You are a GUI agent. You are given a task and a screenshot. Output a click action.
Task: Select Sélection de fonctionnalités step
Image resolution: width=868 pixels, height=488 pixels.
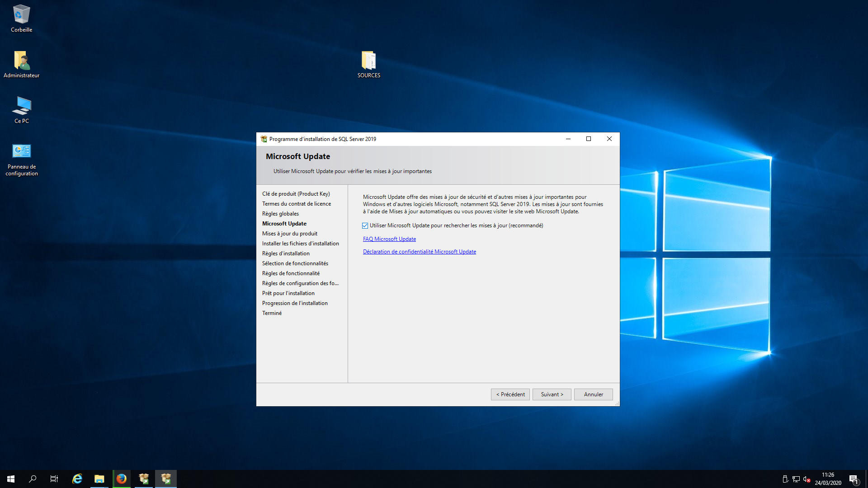tap(295, 263)
